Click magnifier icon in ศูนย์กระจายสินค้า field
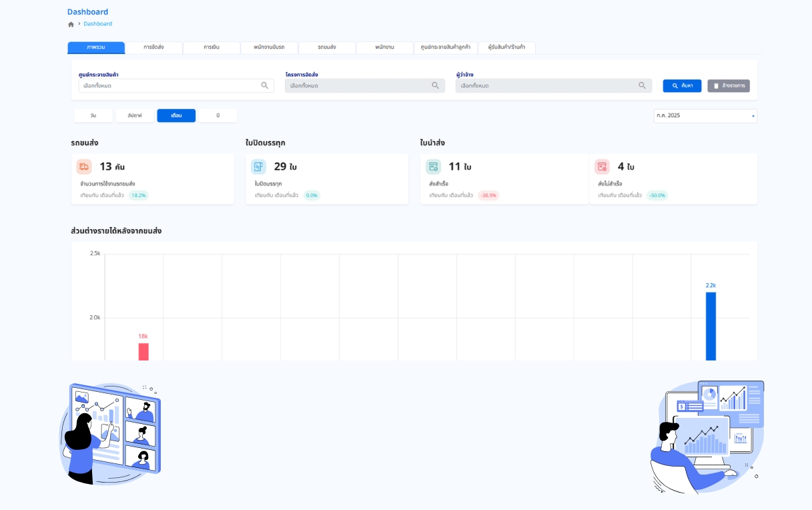812x510 pixels. pos(265,85)
